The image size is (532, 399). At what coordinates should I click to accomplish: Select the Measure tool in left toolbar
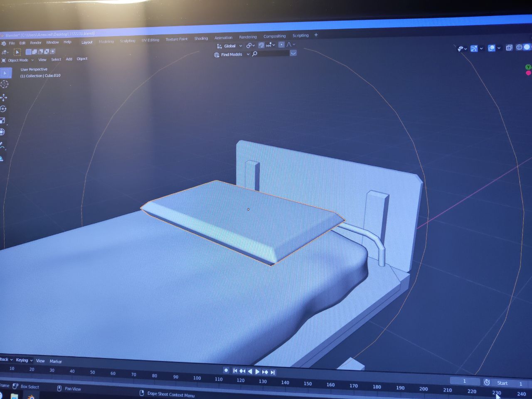[x=1, y=158]
